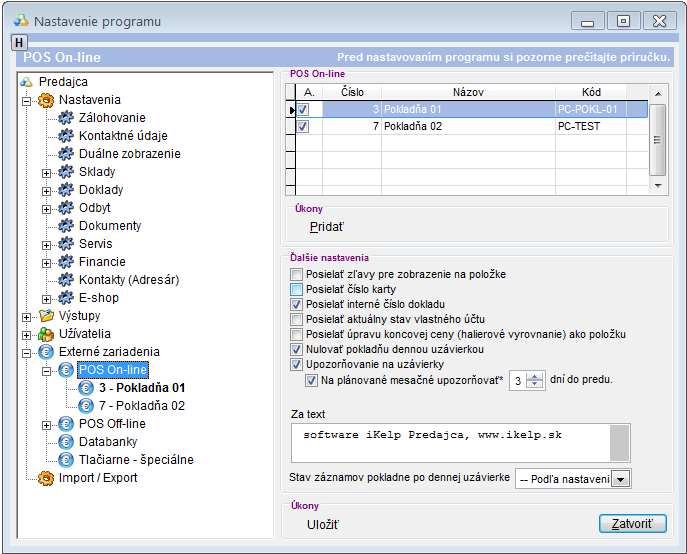This screenshot has height=554, width=687.
Task: Select the folder icon for Výstupy
Action: (46, 316)
